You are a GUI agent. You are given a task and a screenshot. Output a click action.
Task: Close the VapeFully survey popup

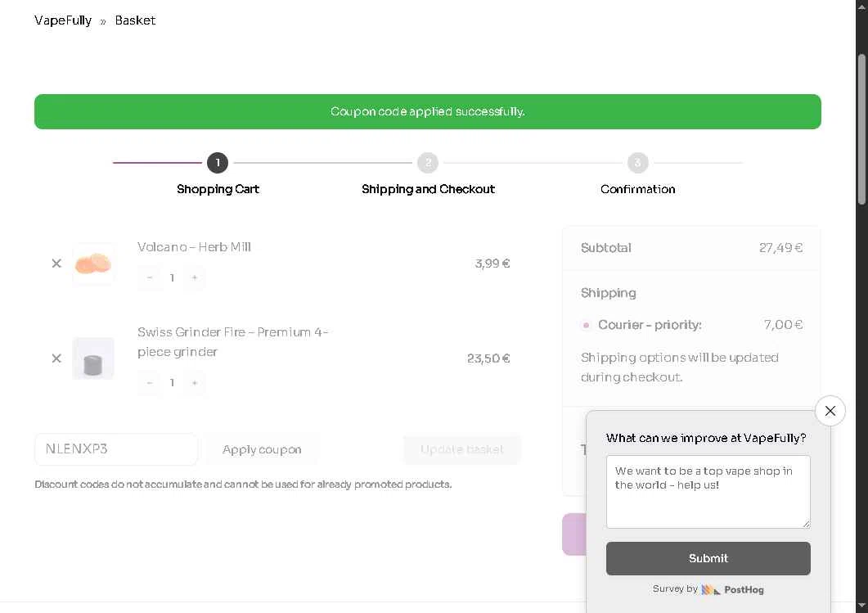tap(830, 411)
